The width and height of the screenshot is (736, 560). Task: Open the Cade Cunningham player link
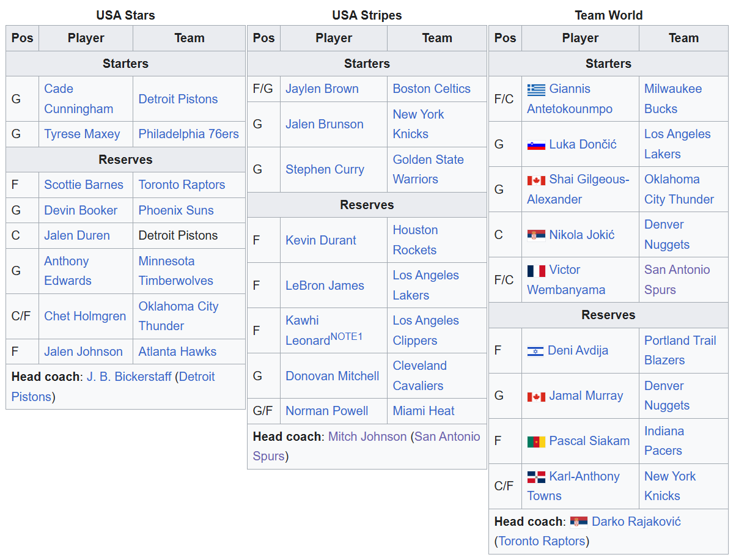coord(78,98)
